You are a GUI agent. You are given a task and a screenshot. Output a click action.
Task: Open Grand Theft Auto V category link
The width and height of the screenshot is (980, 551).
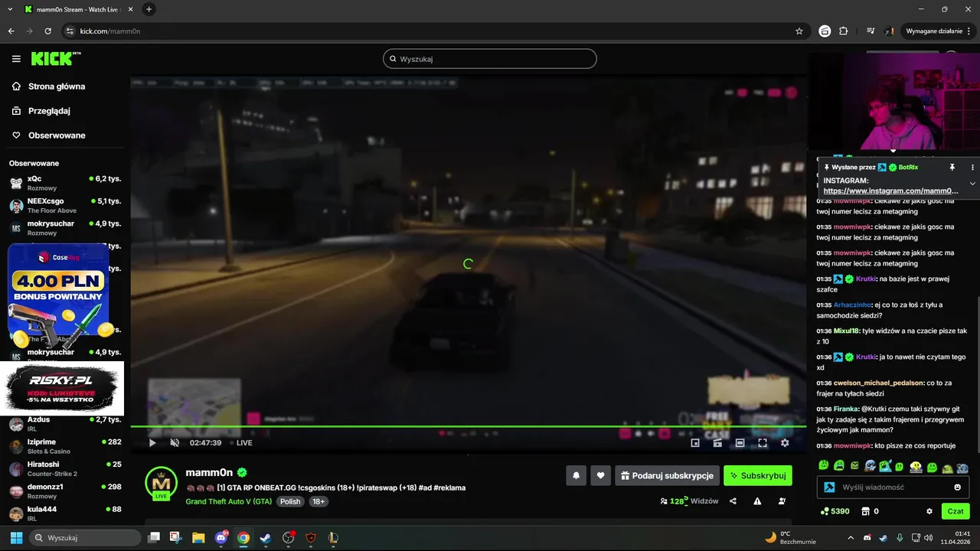tap(229, 501)
